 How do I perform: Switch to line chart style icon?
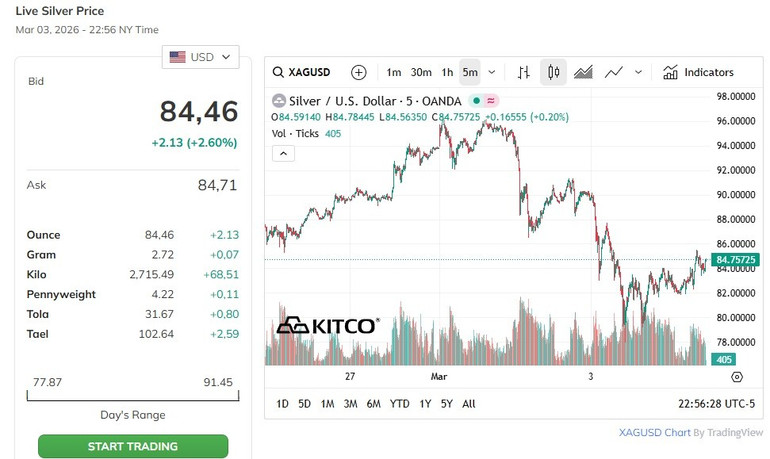click(614, 72)
